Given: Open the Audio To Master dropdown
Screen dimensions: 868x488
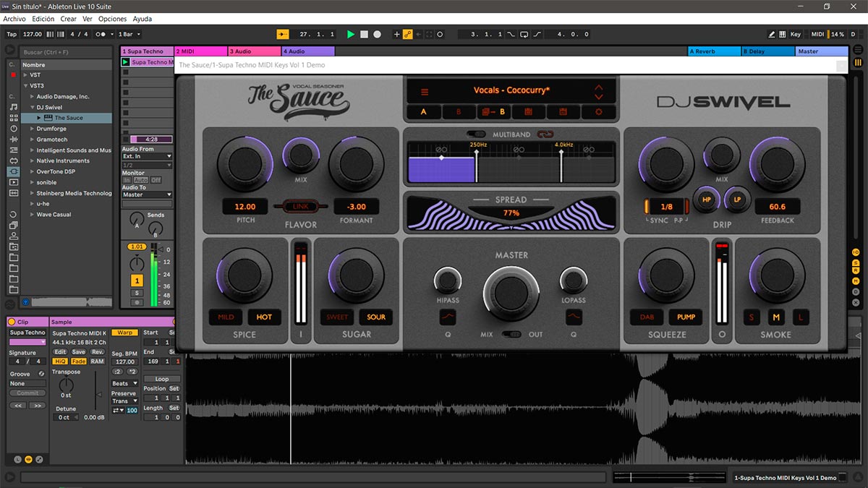Looking at the screenshot, I should click(148, 194).
